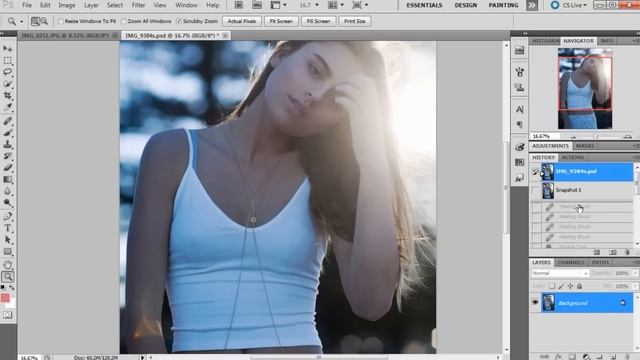The image size is (640, 360).
Task: Toggle lock all in Layers panel
Action: (x=579, y=286)
